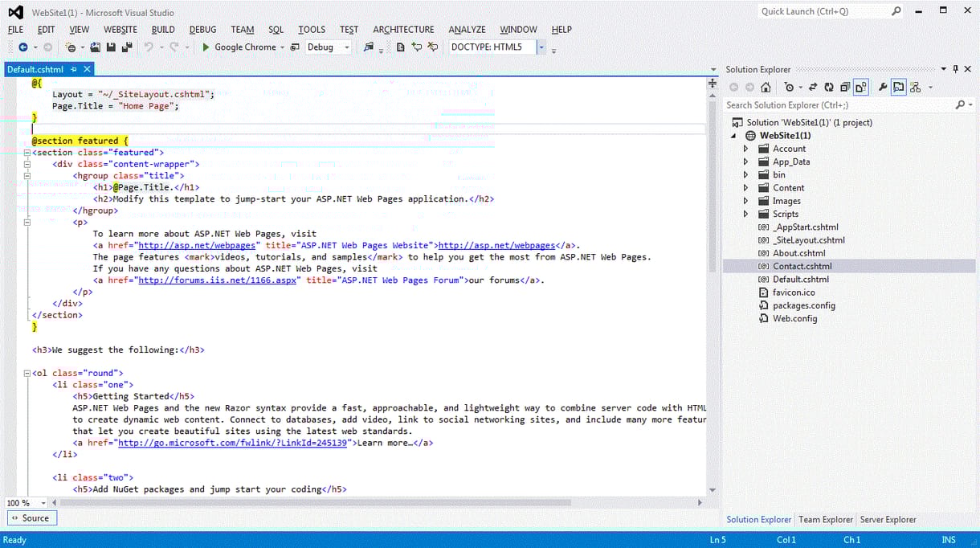Image resolution: width=980 pixels, height=548 pixels.
Task: Click the Home icon in Solution Explorer
Action: (x=766, y=88)
